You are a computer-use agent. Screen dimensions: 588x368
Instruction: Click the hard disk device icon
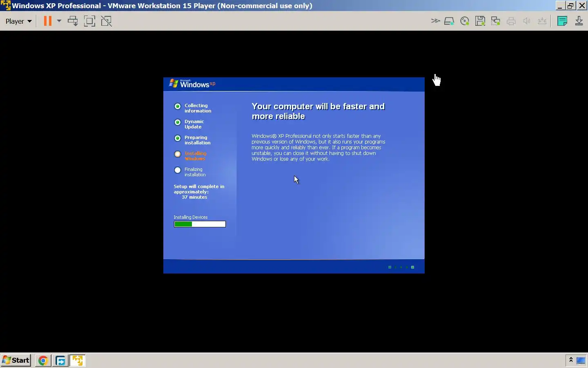click(449, 21)
